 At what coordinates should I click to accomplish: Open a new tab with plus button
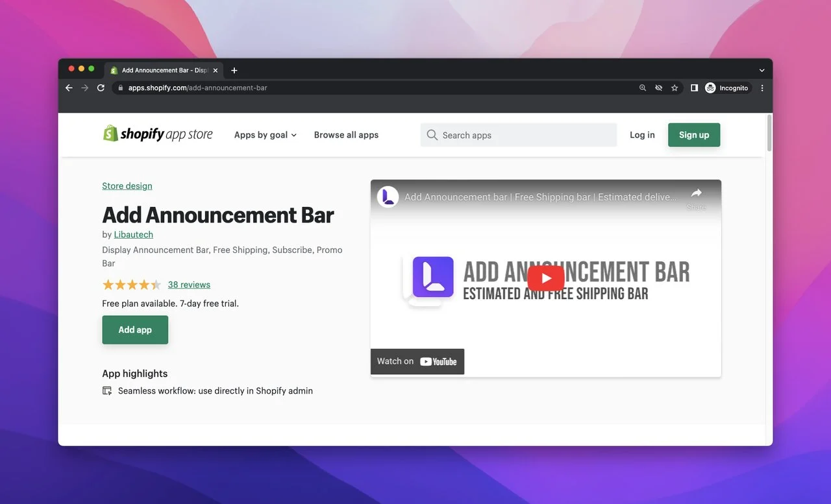pos(234,71)
